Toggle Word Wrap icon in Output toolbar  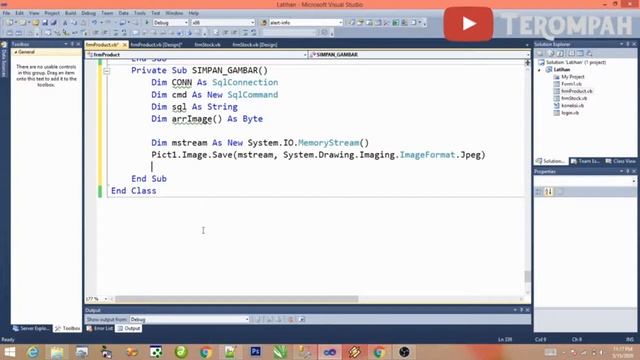[302, 319]
